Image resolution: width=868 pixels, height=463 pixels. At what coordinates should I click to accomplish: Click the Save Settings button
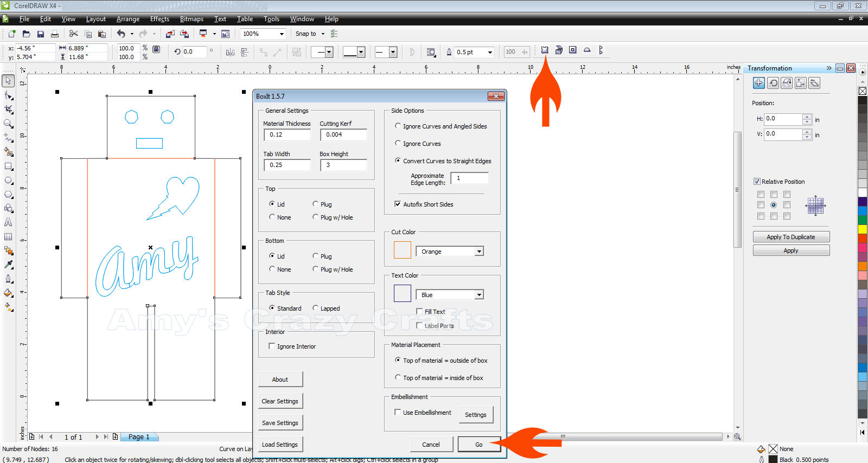[x=280, y=423]
